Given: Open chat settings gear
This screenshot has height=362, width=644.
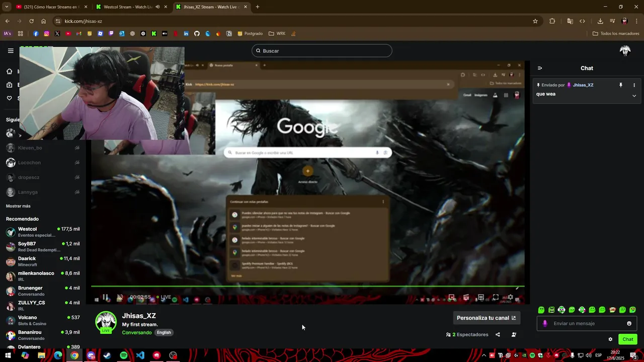Looking at the screenshot, I should (x=610, y=339).
